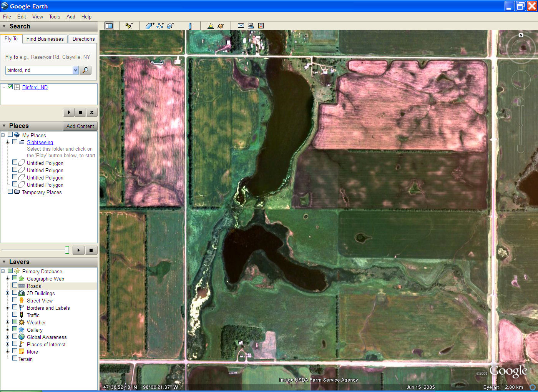Open the Binford, ND result link
538x392 pixels.
click(x=35, y=87)
